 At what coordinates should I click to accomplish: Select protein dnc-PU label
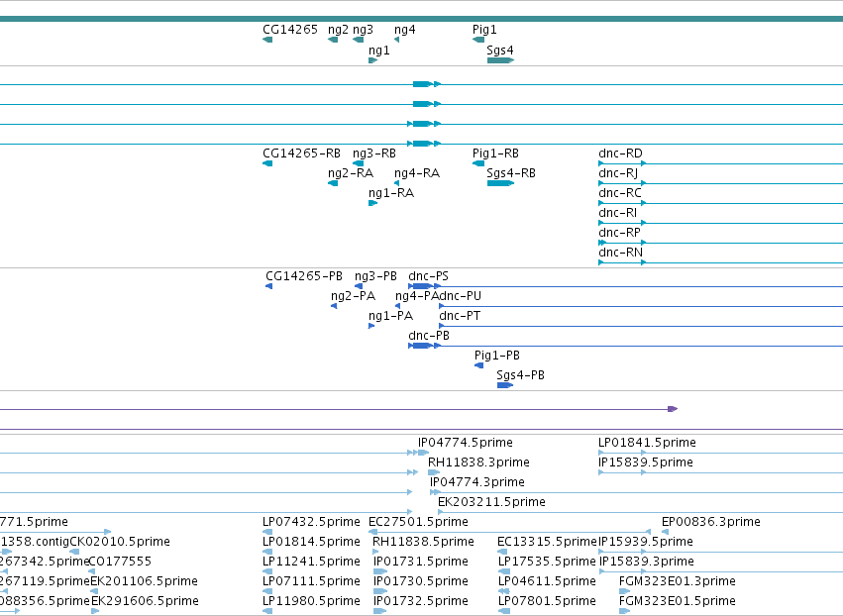click(461, 296)
